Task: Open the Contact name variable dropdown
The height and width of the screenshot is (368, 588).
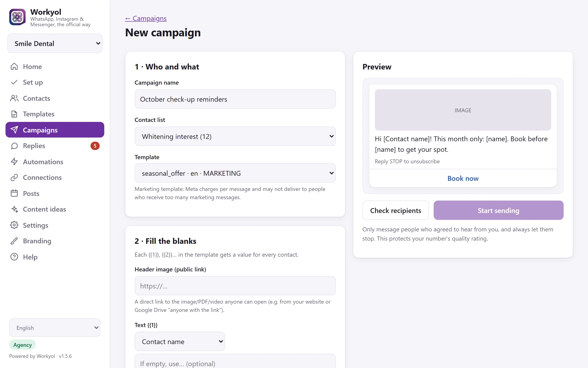Action: pyautogui.click(x=180, y=342)
